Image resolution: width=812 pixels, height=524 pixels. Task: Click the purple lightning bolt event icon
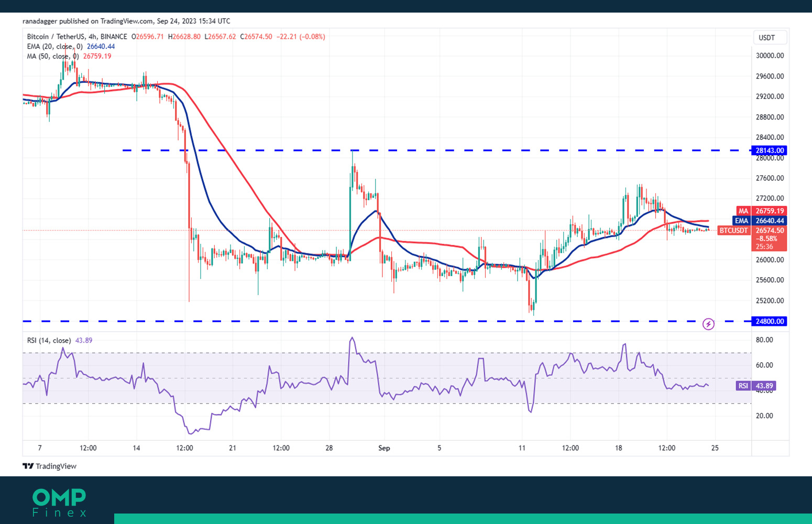pyautogui.click(x=708, y=324)
